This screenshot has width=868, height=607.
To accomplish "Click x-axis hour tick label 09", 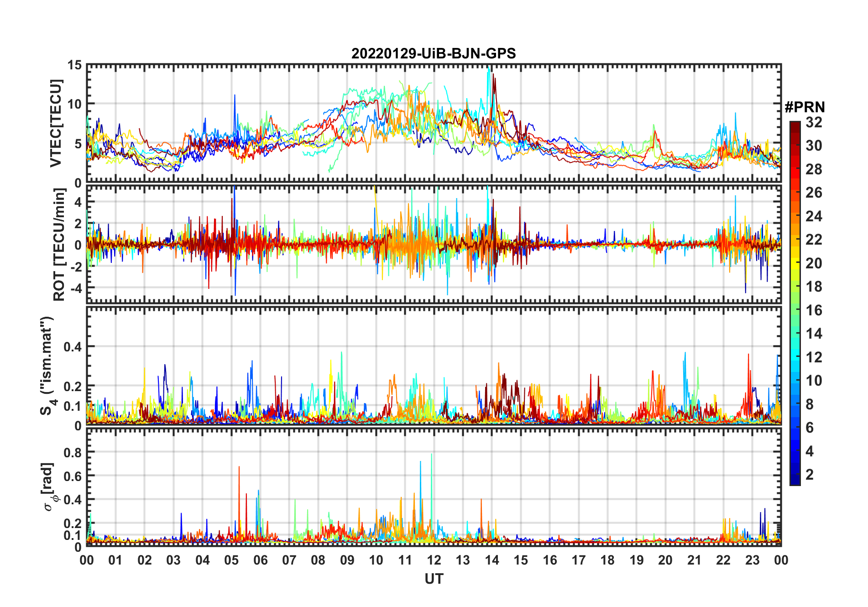I will [x=347, y=560].
